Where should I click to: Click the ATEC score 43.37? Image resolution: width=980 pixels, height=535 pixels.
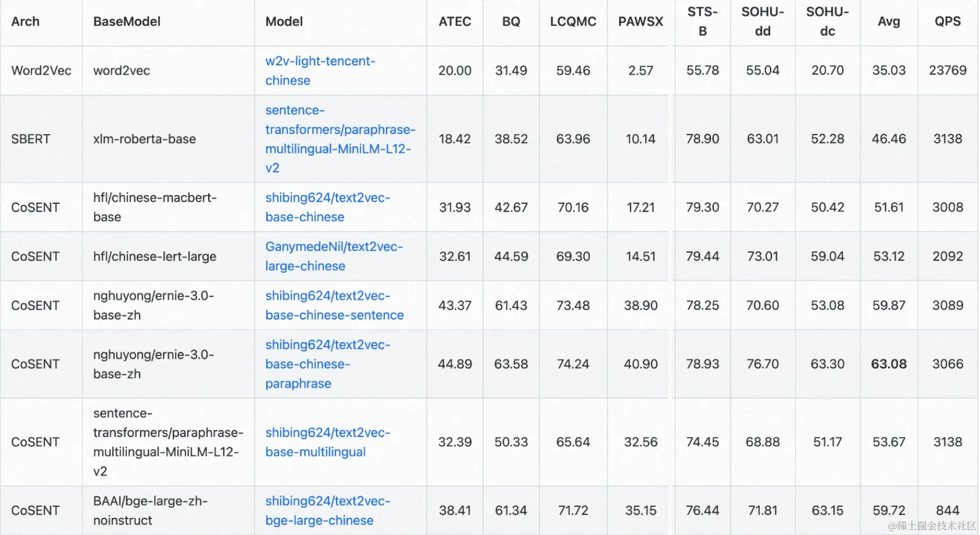point(455,305)
